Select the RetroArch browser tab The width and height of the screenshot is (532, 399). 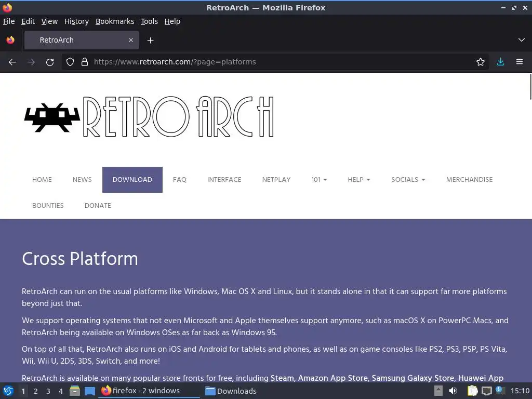pyautogui.click(x=82, y=40)
